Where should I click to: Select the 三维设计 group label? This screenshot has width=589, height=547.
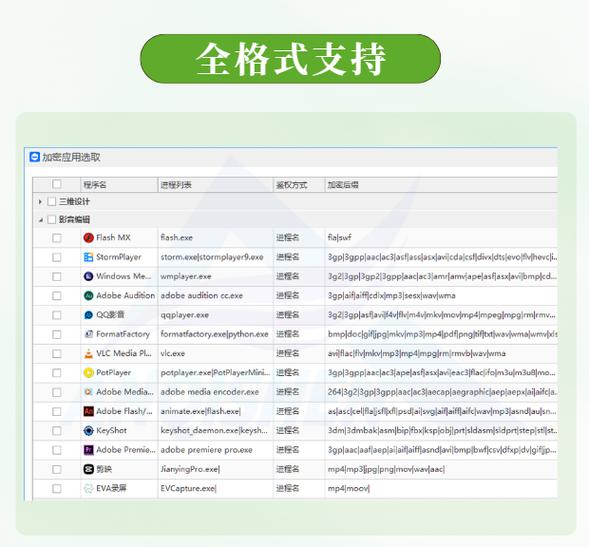(74, 202)
